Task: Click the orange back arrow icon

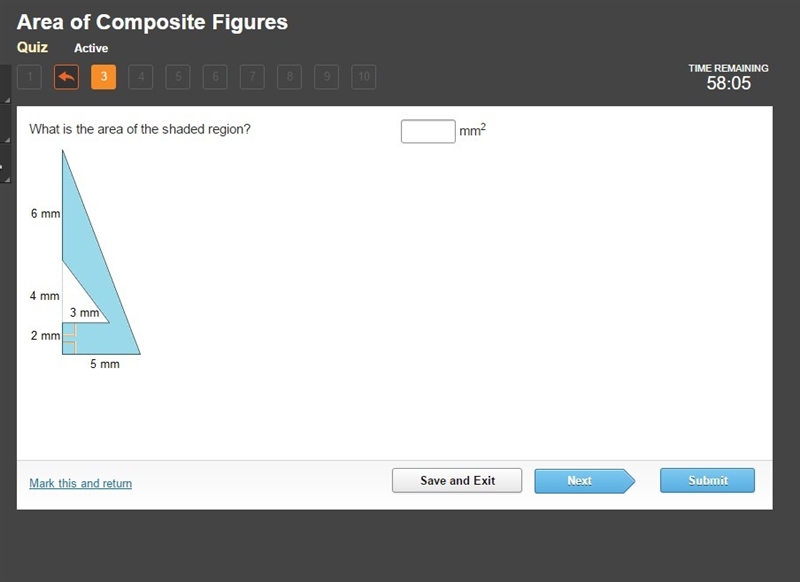Action: [x=66, y=77]
